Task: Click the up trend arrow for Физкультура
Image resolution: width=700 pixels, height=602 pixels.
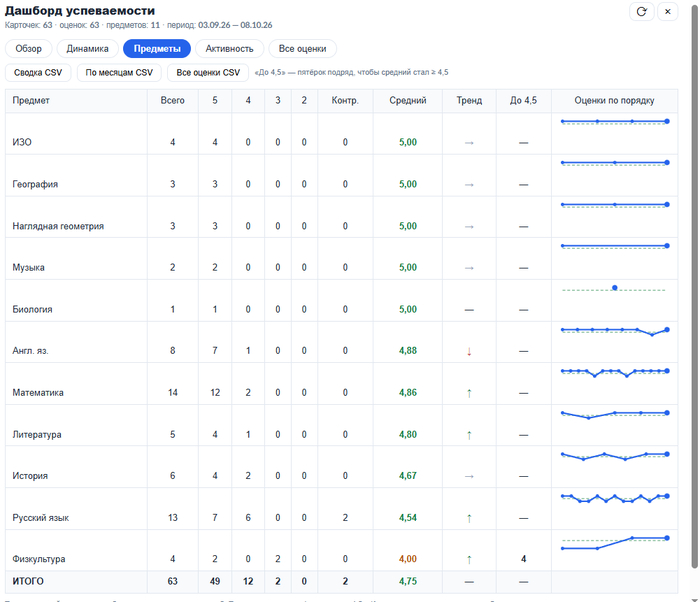Action: click(469, 560)
